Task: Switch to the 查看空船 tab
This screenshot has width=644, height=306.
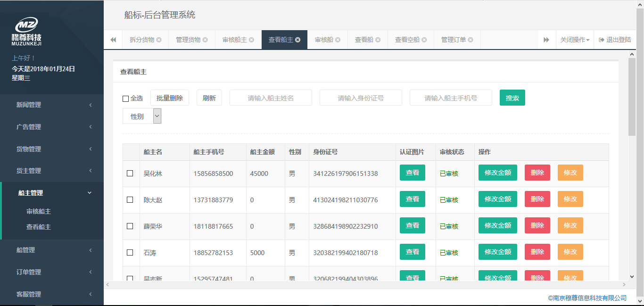Action: [x=407, y=40]
